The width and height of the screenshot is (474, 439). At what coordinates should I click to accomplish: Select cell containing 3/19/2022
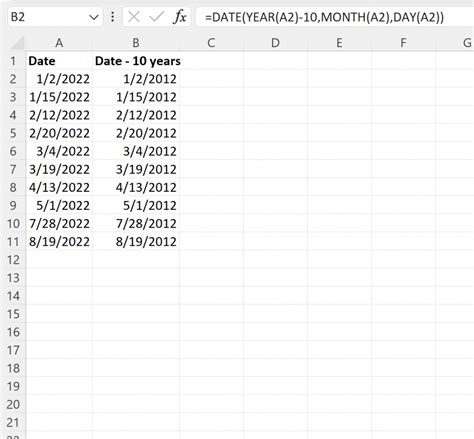59,169
